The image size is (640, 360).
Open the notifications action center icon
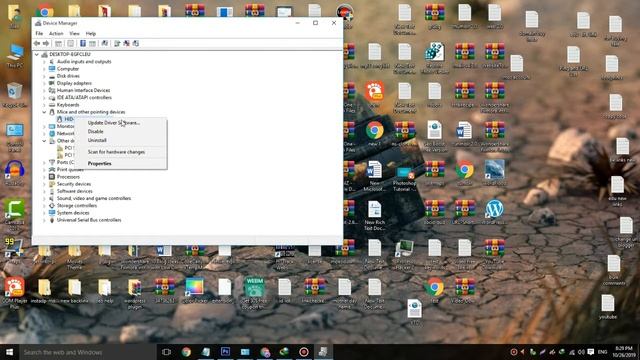(x=591, y=352)
